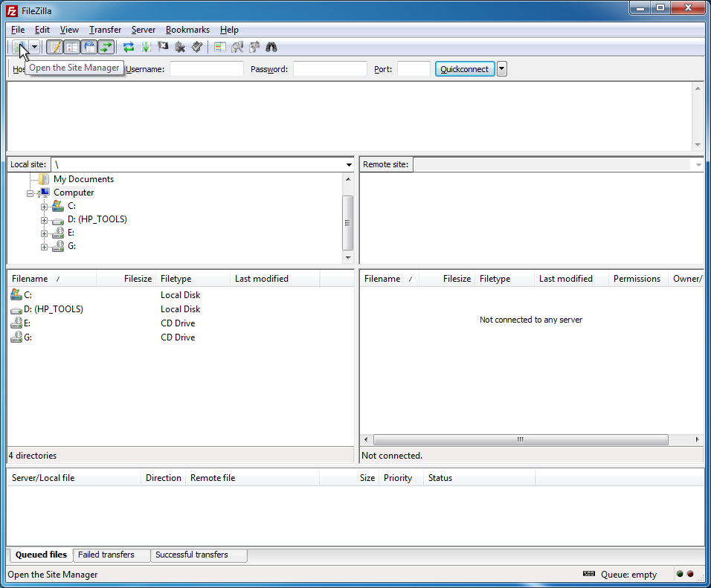This screenshot has width=711, height=588.
Task: Open Quickconnect history dropdown arrow
Action: 501,69
